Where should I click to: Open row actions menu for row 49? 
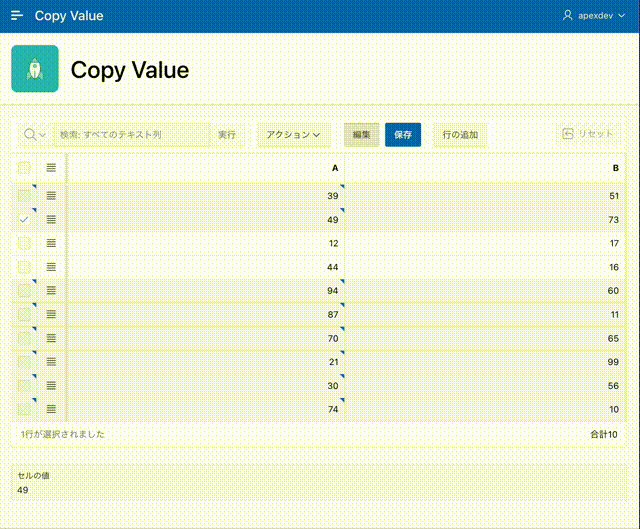coord(51,220)
